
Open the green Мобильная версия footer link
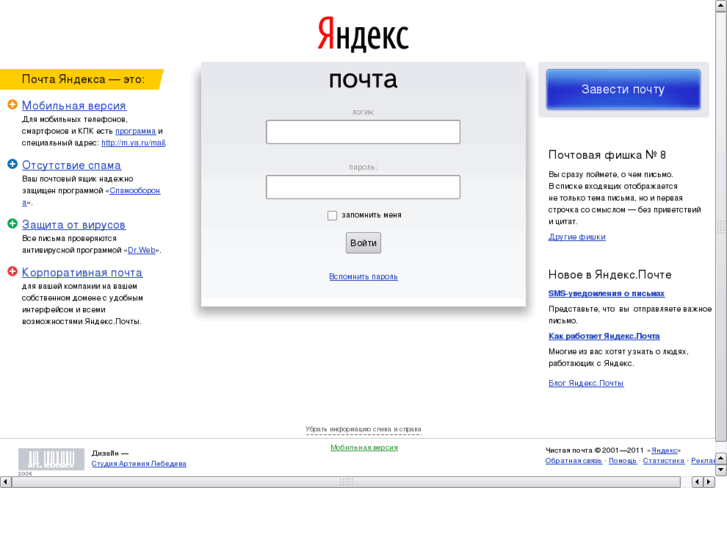click(x=364, y=448)
